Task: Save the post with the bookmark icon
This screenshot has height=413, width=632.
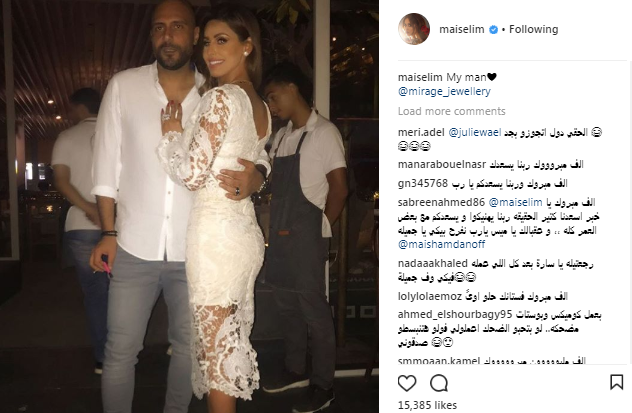Action: coord(616,382)
